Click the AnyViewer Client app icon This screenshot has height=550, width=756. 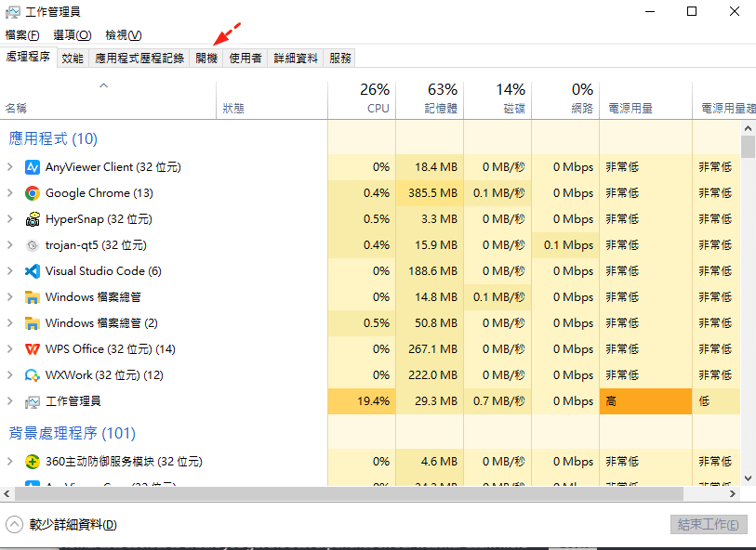pos(33,167)
